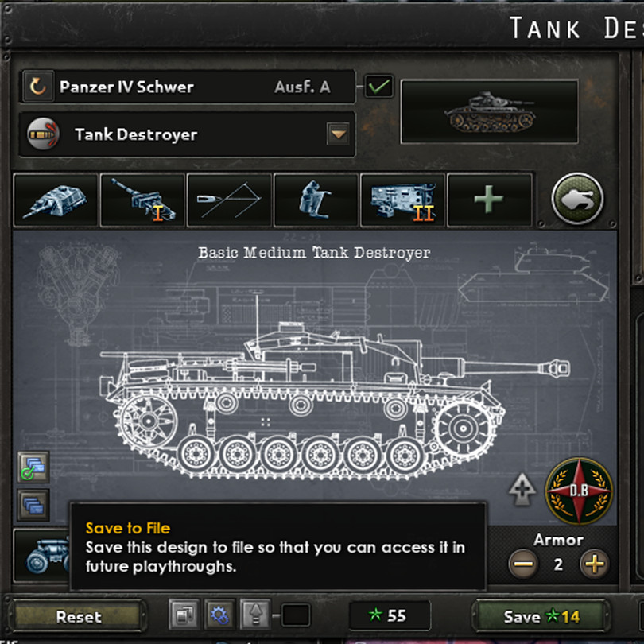Click the randomize name arrow icon
The image size is (644, 644).
[38, 86]
